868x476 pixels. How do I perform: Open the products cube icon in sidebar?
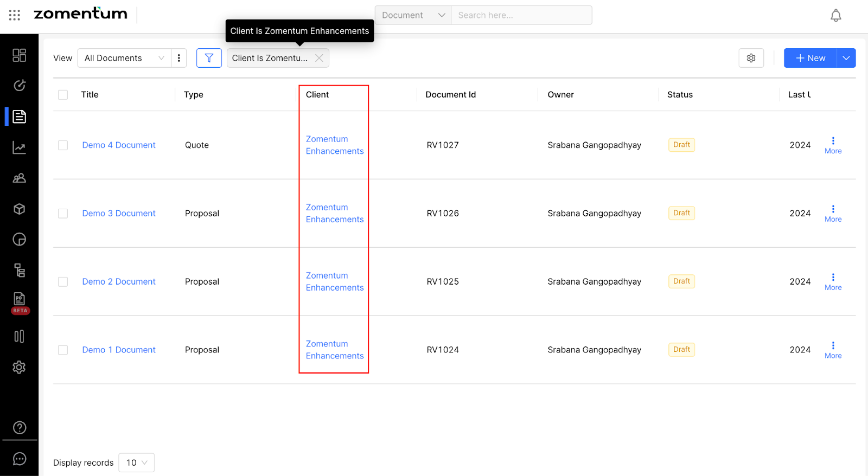tap(20, 209)
